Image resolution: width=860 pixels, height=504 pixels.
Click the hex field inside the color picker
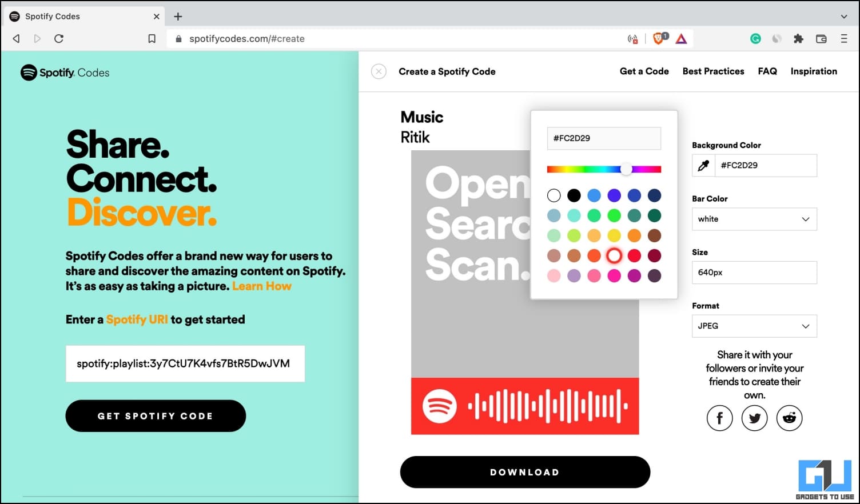(604, 138)
